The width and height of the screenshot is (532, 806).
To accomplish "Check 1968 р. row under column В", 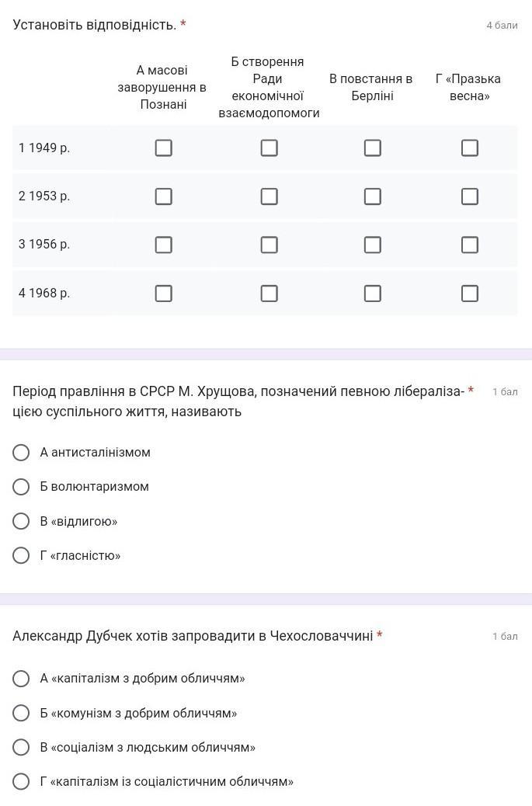I will [372, 294].
